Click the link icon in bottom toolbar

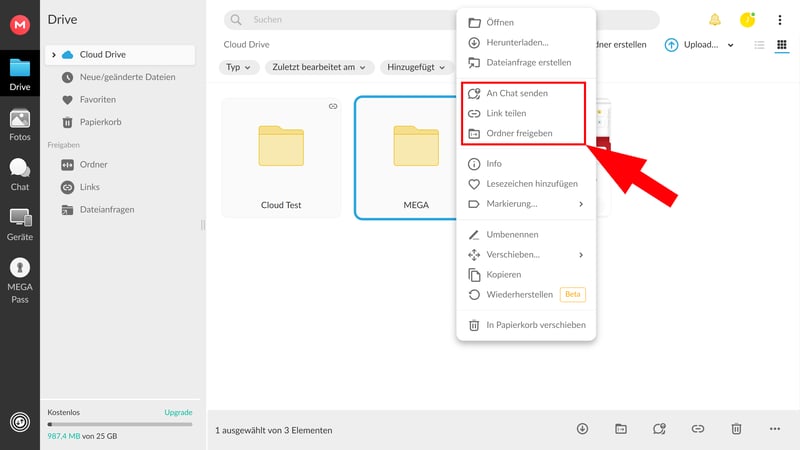(x=698, y=429)
